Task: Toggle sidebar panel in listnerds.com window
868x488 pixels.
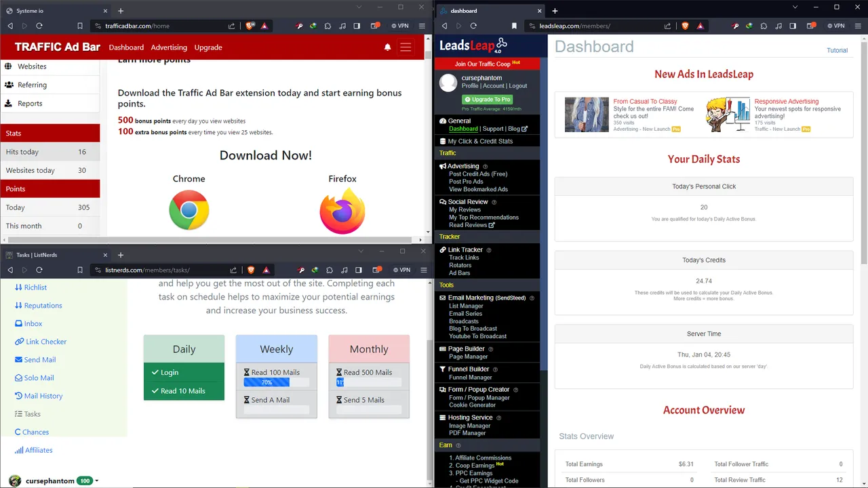Action: 358,270
